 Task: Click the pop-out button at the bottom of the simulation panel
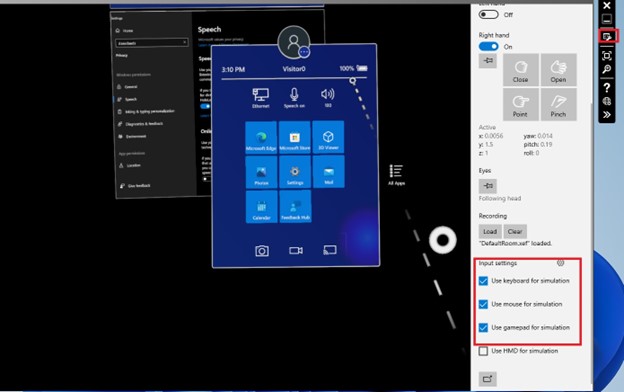click(488, 379)
